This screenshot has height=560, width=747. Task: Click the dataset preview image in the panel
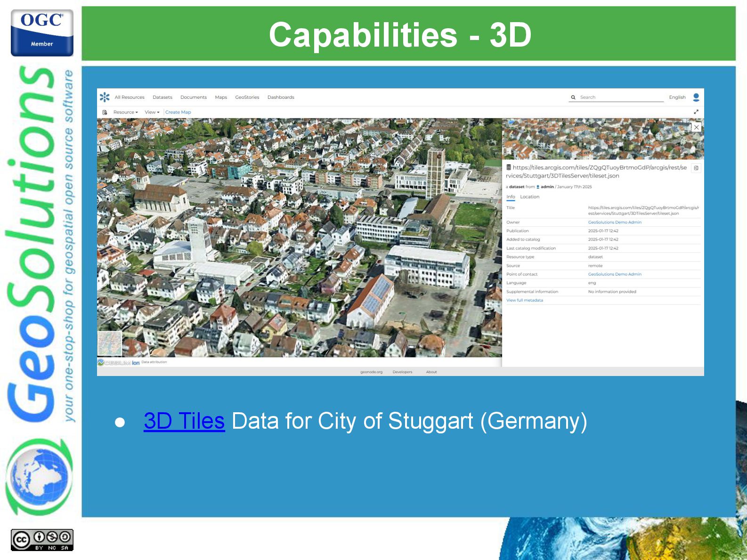603,139
